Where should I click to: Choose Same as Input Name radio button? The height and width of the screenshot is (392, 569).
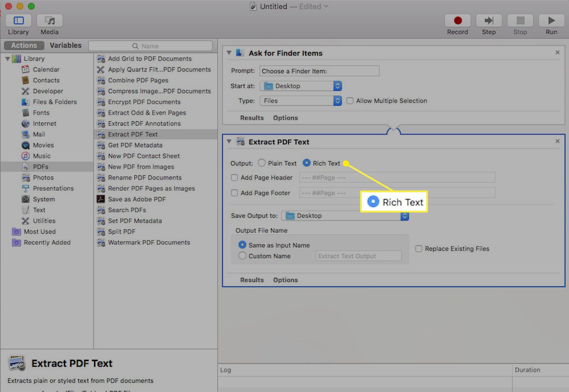pyautogui.click(x=242, y=245)
